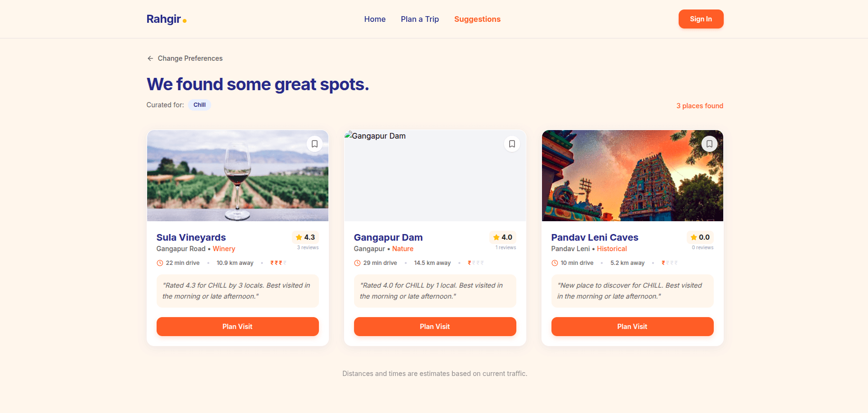The image size is (868, 413).
Task: Click the clock icon next to 22 min drive
Action: [x=160, y=263]
